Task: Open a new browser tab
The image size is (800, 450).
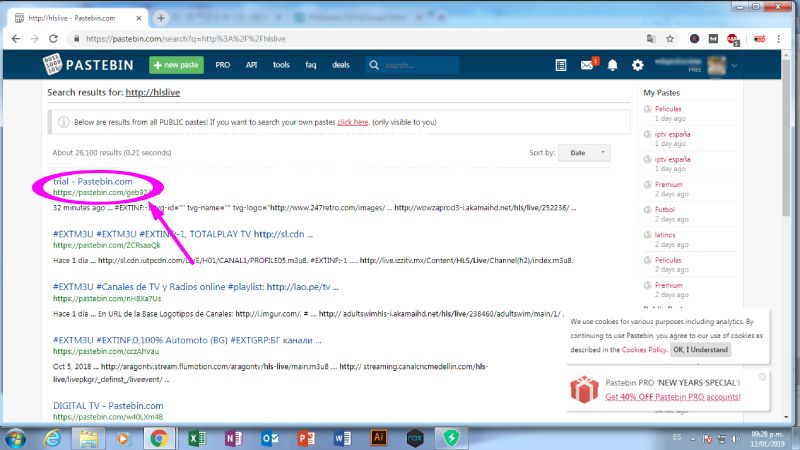Action: 161,18
